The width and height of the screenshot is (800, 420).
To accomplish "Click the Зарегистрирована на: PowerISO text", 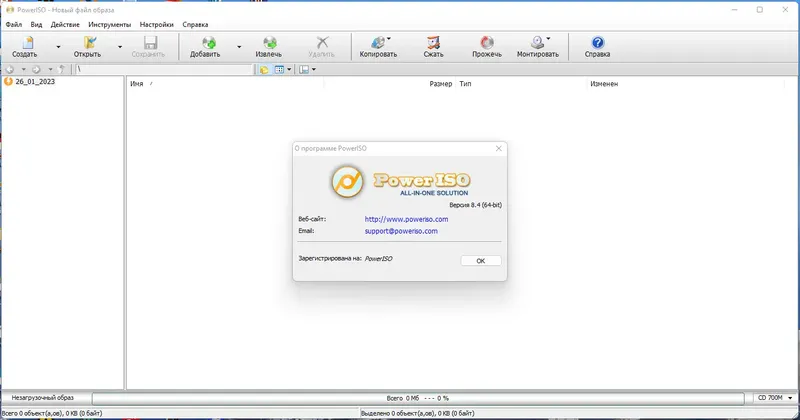I will point(345,259).
